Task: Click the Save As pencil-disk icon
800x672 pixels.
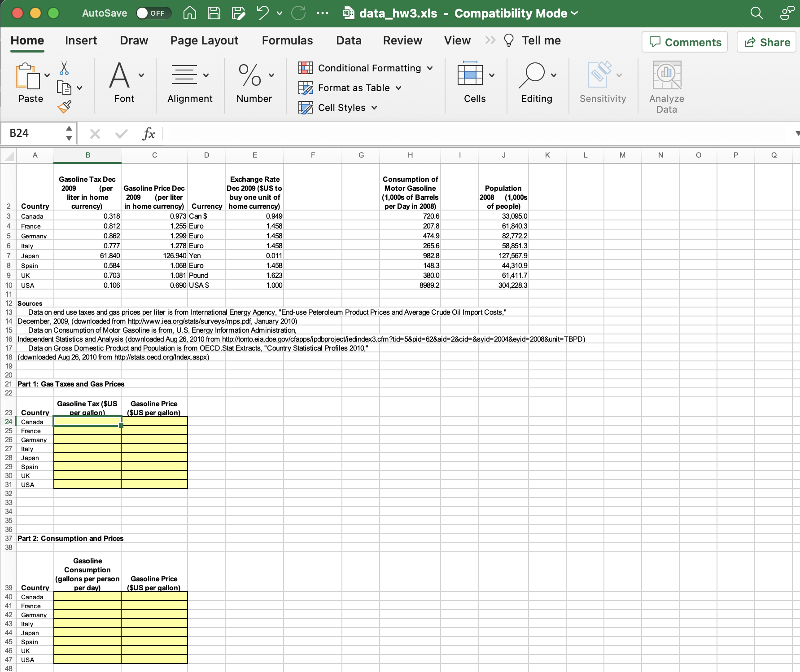Action: (x=238, y=13)
